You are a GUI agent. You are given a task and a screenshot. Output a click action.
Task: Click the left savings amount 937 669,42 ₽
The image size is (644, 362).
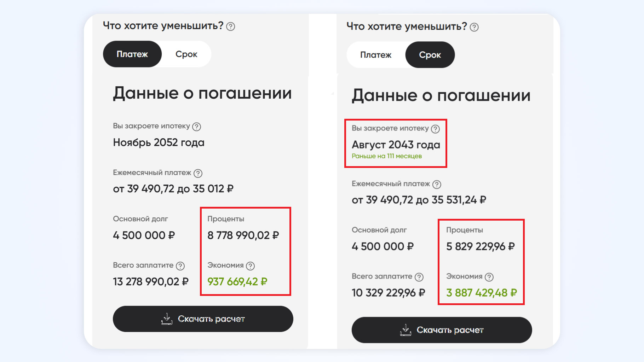click(237, 282)
